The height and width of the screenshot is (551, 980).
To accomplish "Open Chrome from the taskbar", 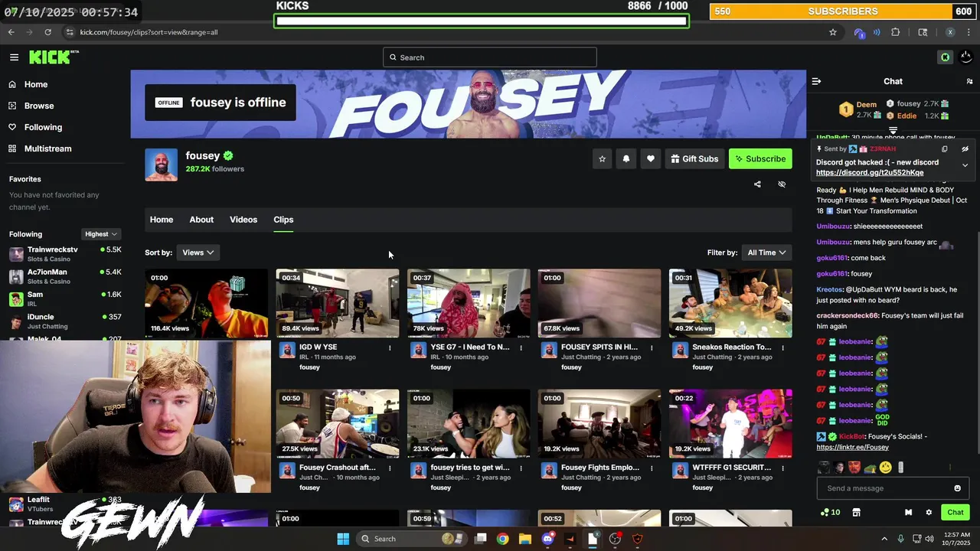I will tap(502, 539).
